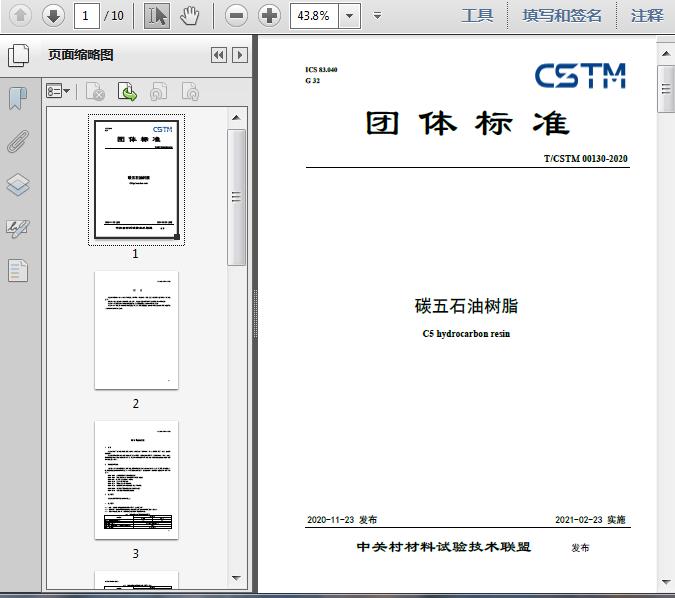The height and width of the screenshot is (598, 675).
Task: Open the 注释 panel
Action: point(647,16)
